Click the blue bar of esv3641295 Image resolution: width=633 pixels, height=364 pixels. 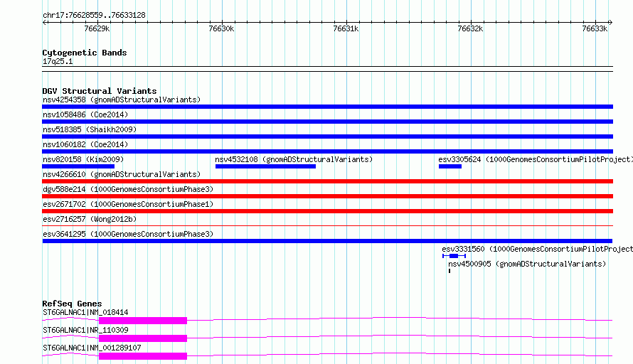pyautogui.click(x=327, y=241)
